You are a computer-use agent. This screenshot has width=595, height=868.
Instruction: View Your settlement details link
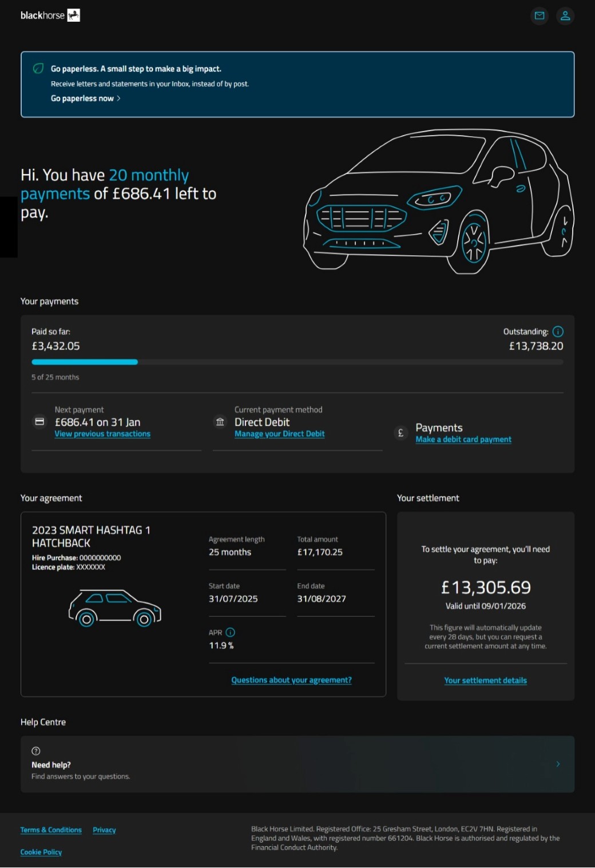click(485, 681)
